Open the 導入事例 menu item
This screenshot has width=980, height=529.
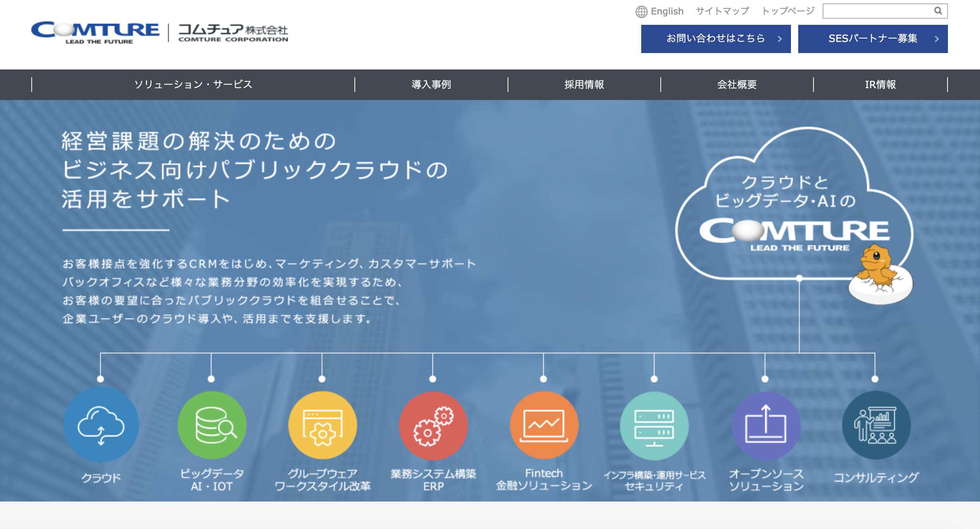click(431, 84)
